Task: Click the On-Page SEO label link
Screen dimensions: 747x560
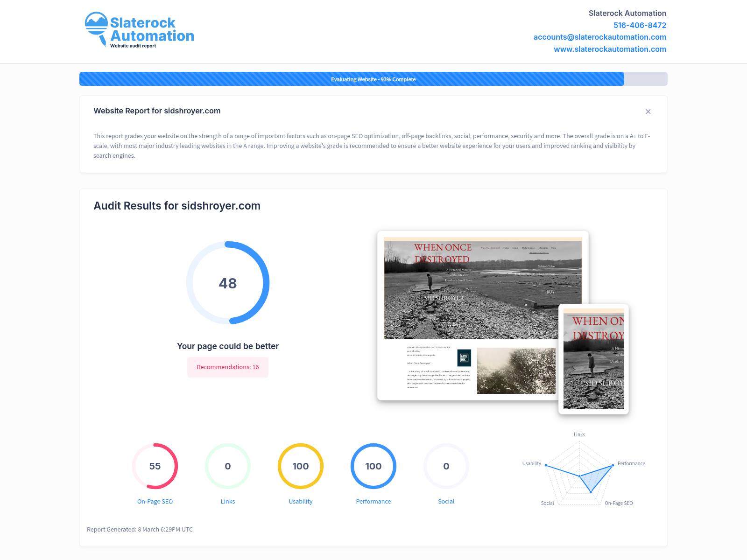Action: point(155,501)
